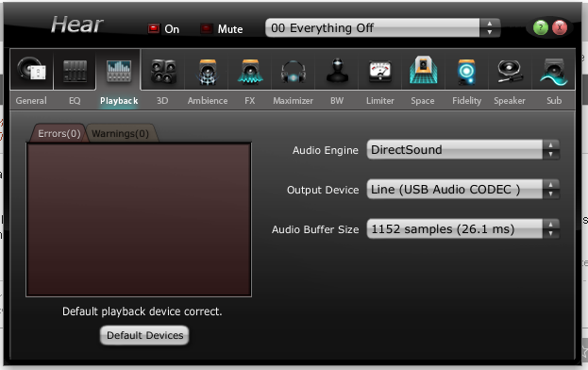Open the EQ sliders icon
Viewport: 588px width, 370px height.
point(75,71)
